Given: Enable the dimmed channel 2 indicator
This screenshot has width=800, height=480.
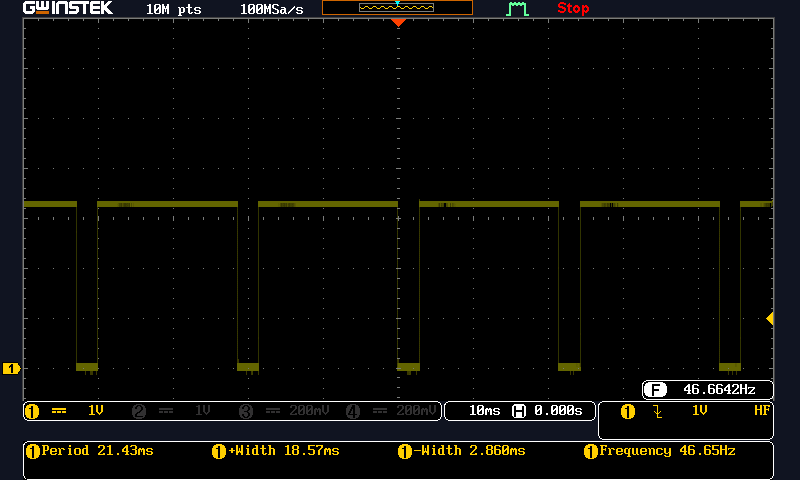Looking at the screenshot, I should click(139, 411).
